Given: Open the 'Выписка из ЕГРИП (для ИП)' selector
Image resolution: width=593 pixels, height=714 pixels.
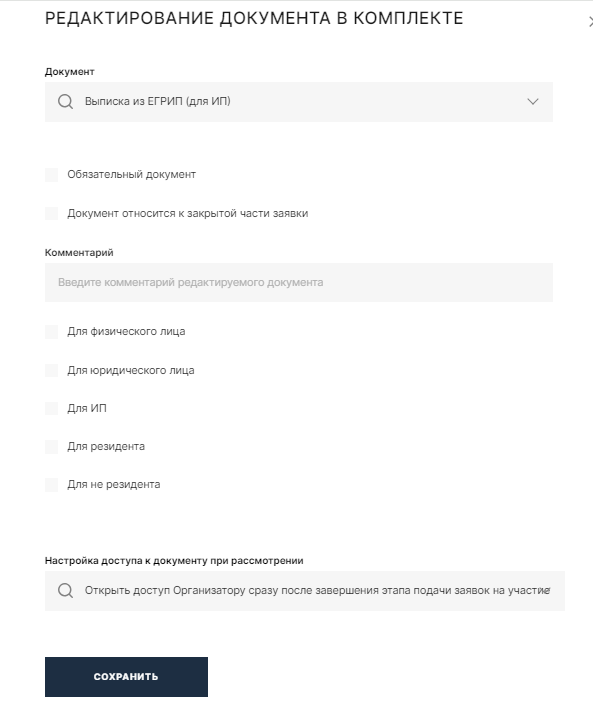Looking at the screenshot, I should pos(299,102).
